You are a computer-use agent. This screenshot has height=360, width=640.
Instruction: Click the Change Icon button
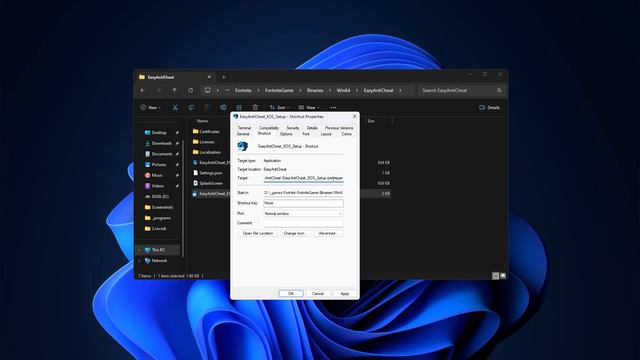(295, 233)
